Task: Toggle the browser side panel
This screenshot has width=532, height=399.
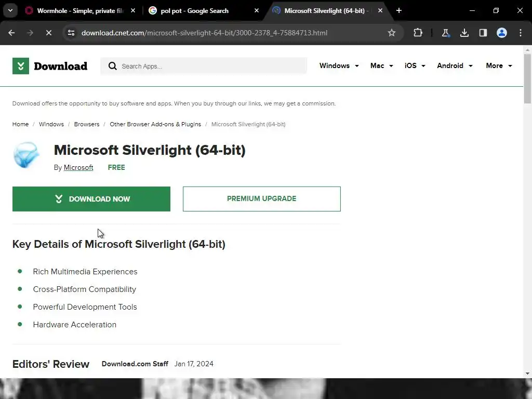Action: pos(483,33)
